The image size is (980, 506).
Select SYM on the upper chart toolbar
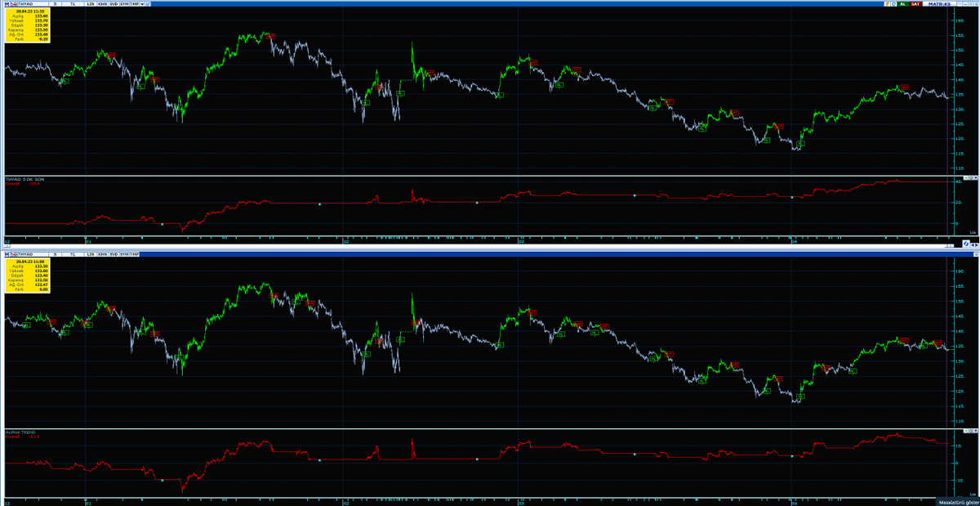(125, 4)
